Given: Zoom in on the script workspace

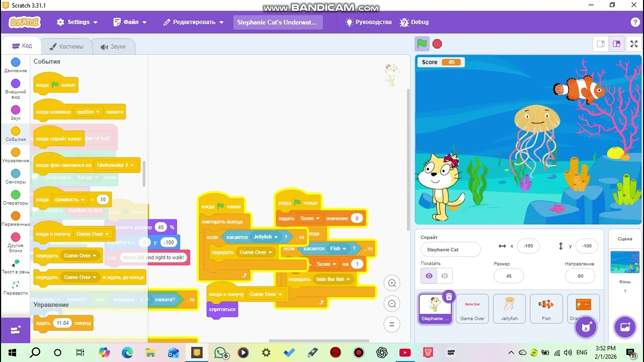Looking at the screenshot, I should point(391,283).
